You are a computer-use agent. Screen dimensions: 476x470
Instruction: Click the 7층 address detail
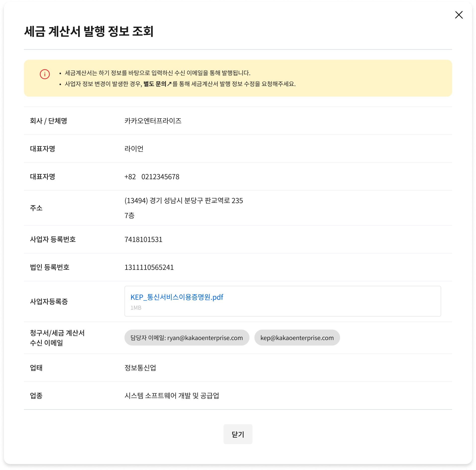coord(129,215)
